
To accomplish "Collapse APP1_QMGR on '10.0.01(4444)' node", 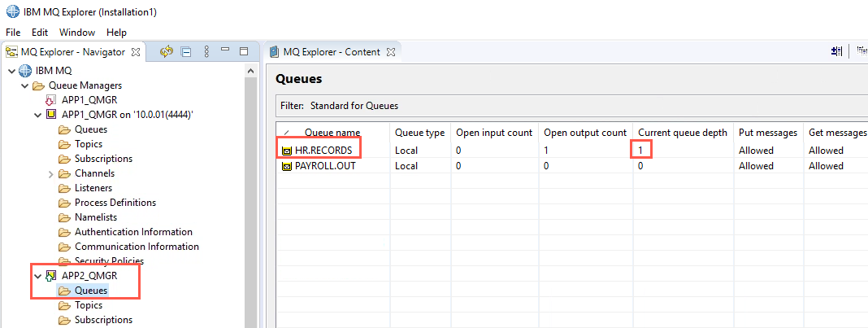I will [x=37, y=116].
